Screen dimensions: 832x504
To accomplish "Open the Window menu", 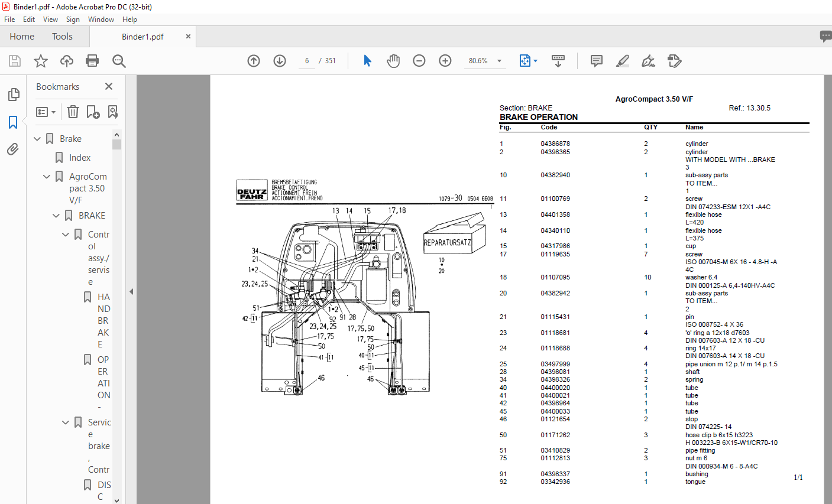I will 101,19.
